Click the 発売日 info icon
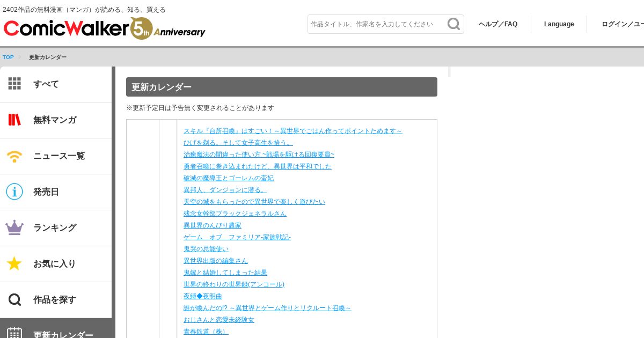 [x=14, y=192]
